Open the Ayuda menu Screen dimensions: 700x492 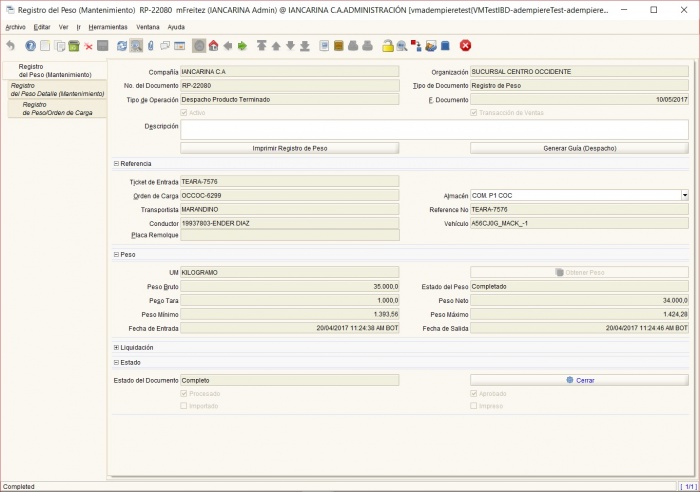click(176, 27)
